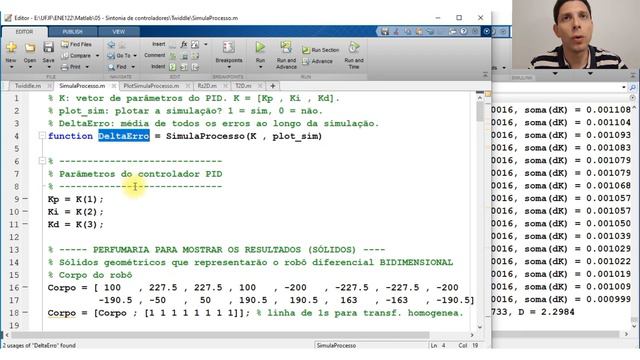This screenshot has height=360, width=640.
Task: Open the Twiddle.m file tab
Action: coord(28,86)
